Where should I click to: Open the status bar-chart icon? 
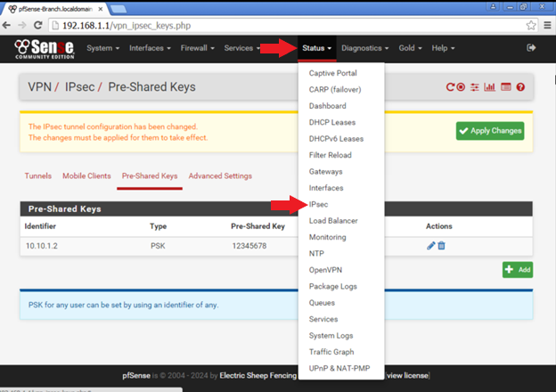point(490,86)
